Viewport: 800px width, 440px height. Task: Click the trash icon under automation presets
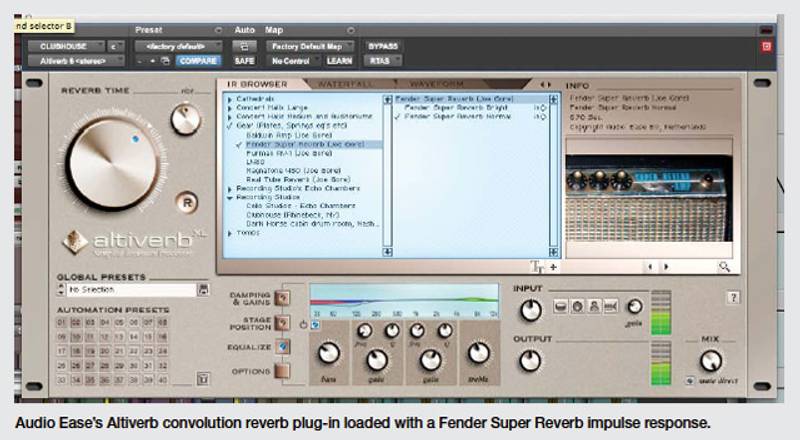[x=204, y=378]
